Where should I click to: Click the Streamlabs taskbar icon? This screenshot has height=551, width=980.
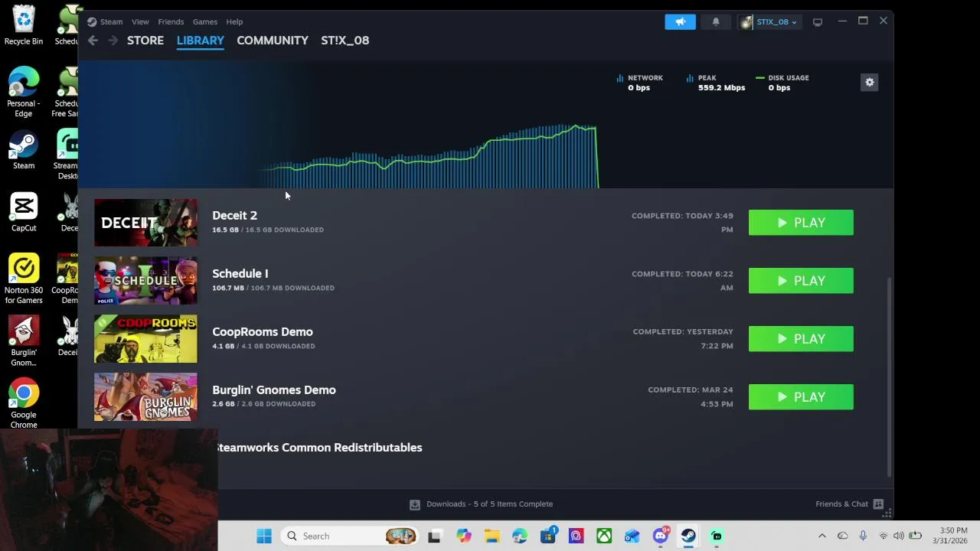[717, 536]
